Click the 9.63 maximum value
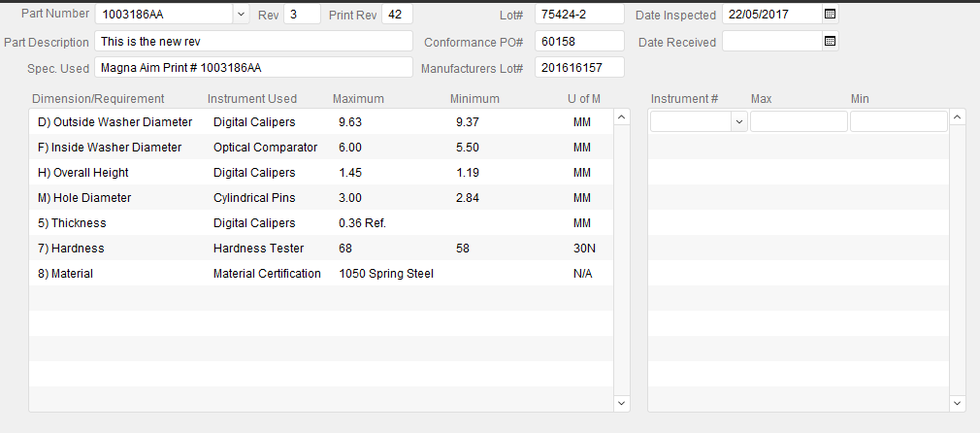This screenshot has height=433, width=980. pos(350,122)
